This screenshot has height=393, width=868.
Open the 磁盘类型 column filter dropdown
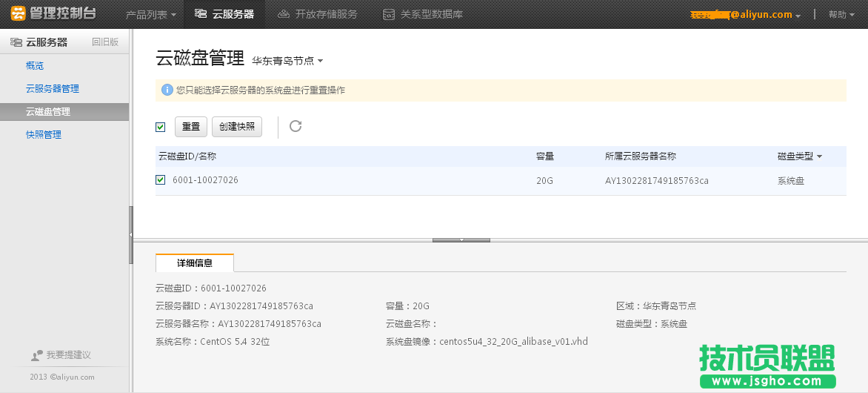(x=800, y=156)
